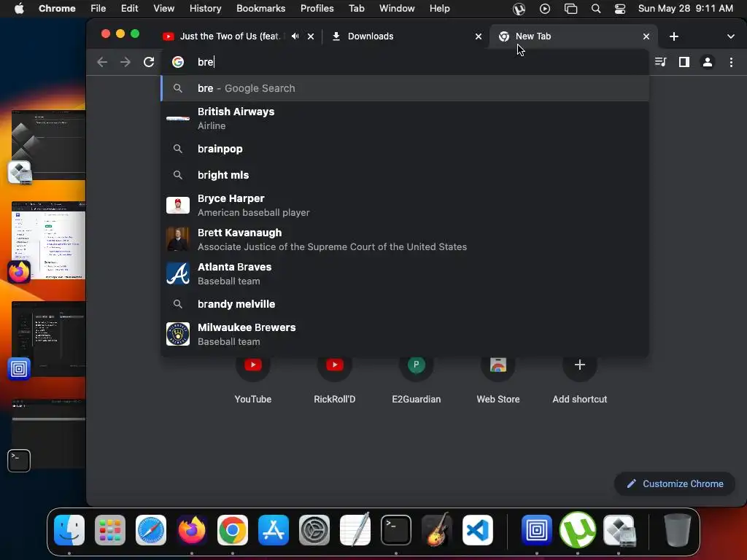Choose the brandy melville search suggestion
747x560 pixels.
pyautogui.click(x=405, y=304)
